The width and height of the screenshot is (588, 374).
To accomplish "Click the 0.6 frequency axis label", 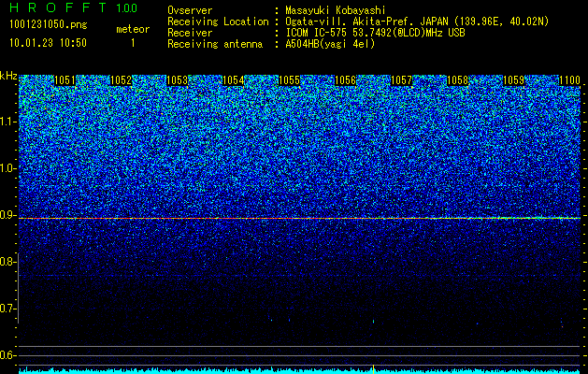I will tap(7, 355).
